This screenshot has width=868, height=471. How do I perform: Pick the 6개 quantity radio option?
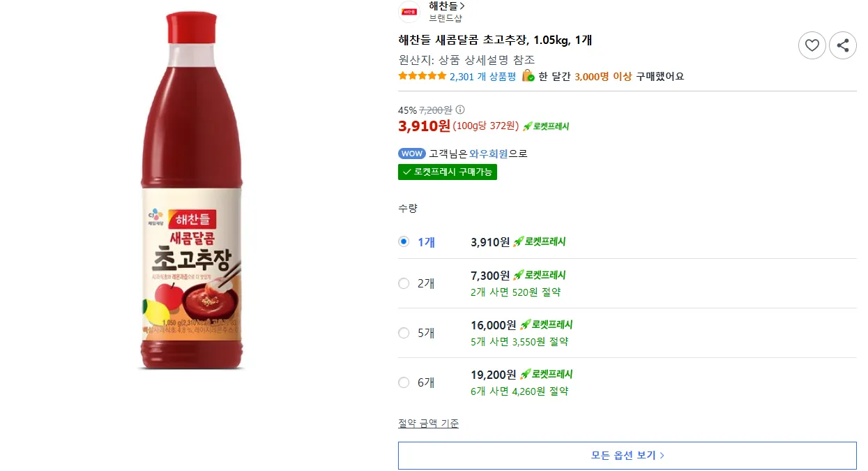pyautogui.click(x=404, y=382)
